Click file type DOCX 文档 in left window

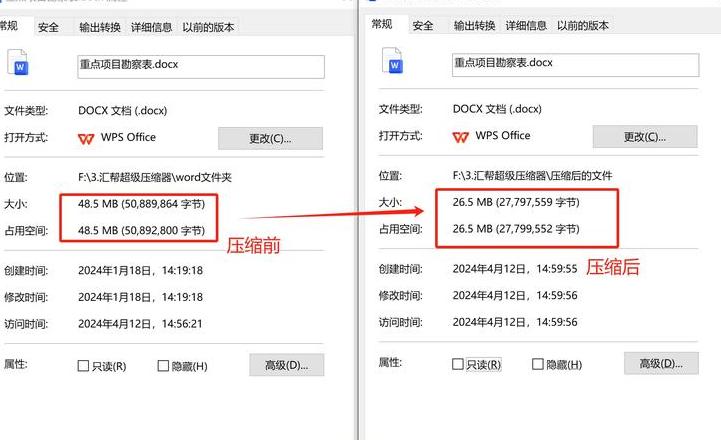tap(122, 111)
